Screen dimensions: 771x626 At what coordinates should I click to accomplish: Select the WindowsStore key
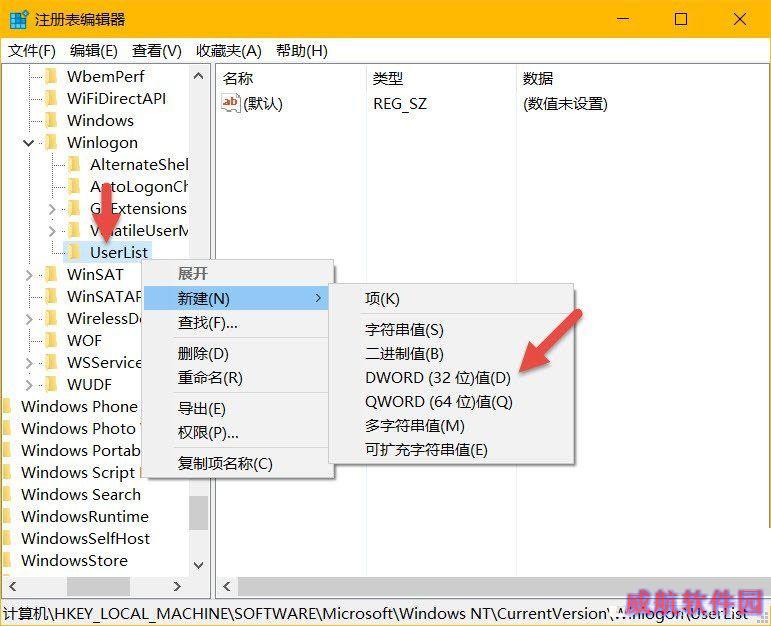coord(74,561)
